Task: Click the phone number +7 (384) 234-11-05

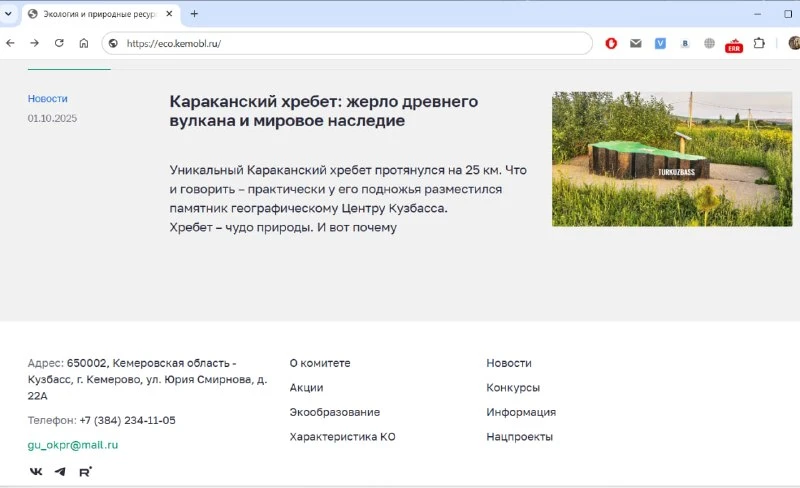Action: (128, 420)
